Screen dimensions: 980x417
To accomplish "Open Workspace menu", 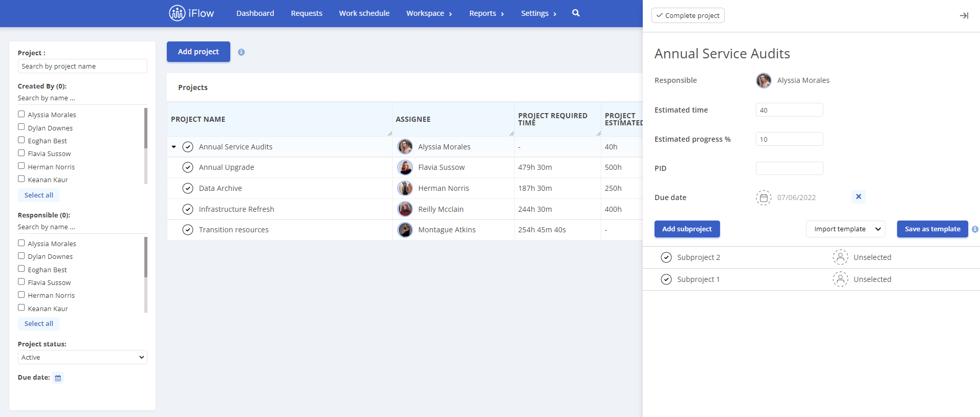I will 429,13.
